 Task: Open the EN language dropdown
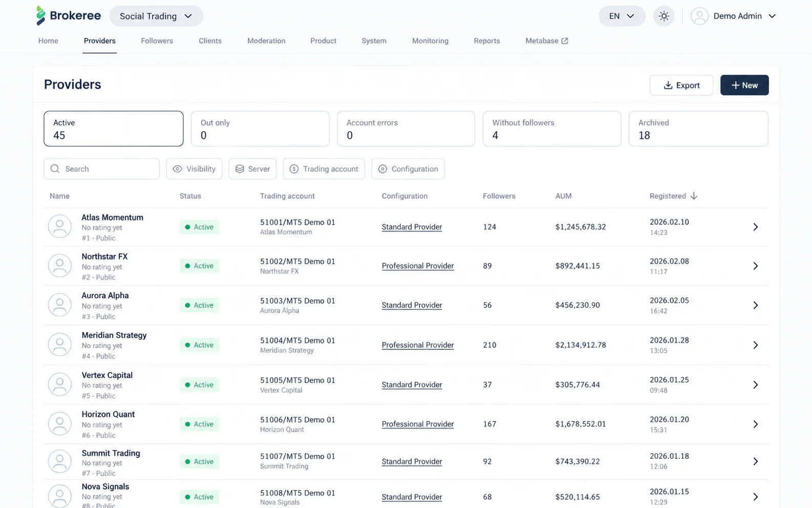point(622,16)
